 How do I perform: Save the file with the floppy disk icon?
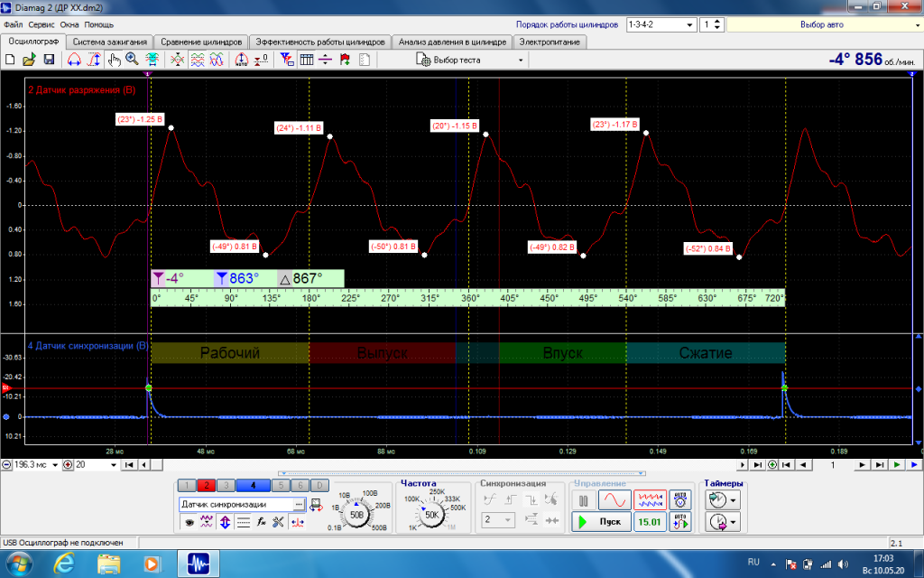tap(49, 60)
